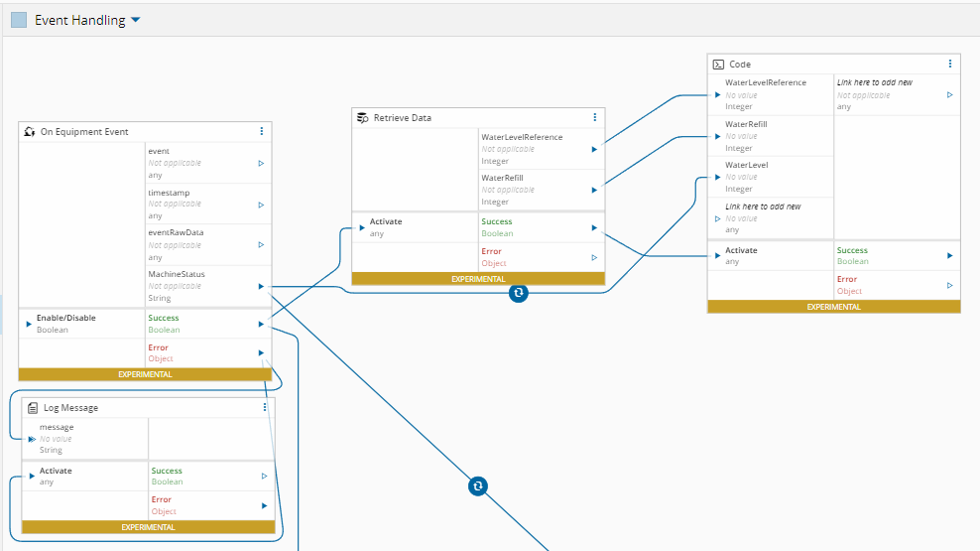Click the Activate input of Retrieve Data
This screenshot has width=980, height=551.
(x=362, y=227)
